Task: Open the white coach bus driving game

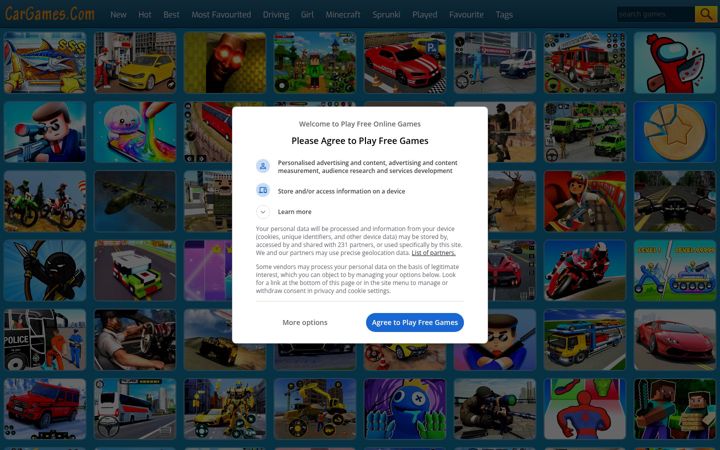Action: tap(135, 409)
